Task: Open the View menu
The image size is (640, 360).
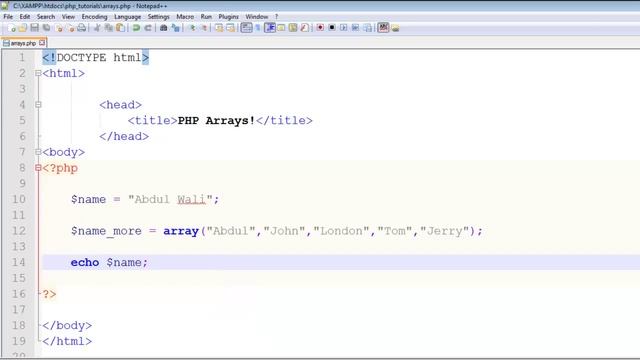Action: coord(68,17)
